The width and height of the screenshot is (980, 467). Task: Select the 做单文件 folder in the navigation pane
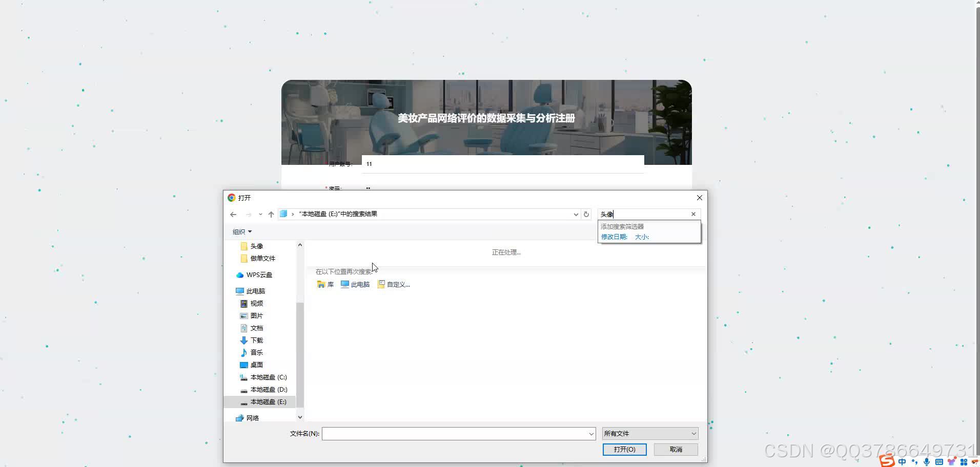(262, 259)
